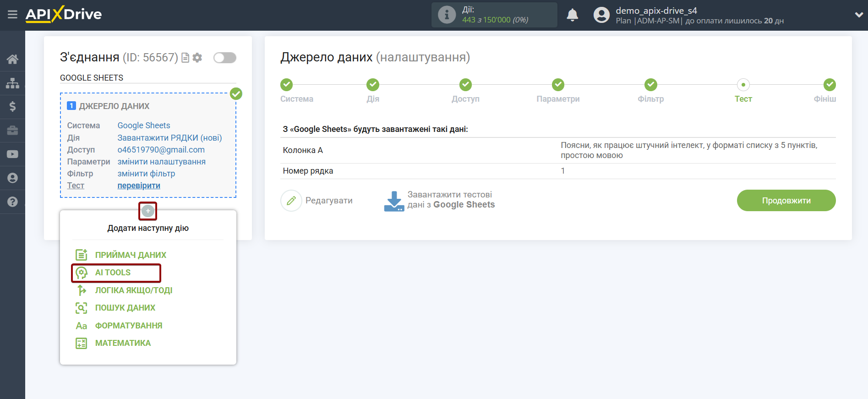Click the help question mark icon
The height and width of the screenshot is (399, 868).
[12, 202]
